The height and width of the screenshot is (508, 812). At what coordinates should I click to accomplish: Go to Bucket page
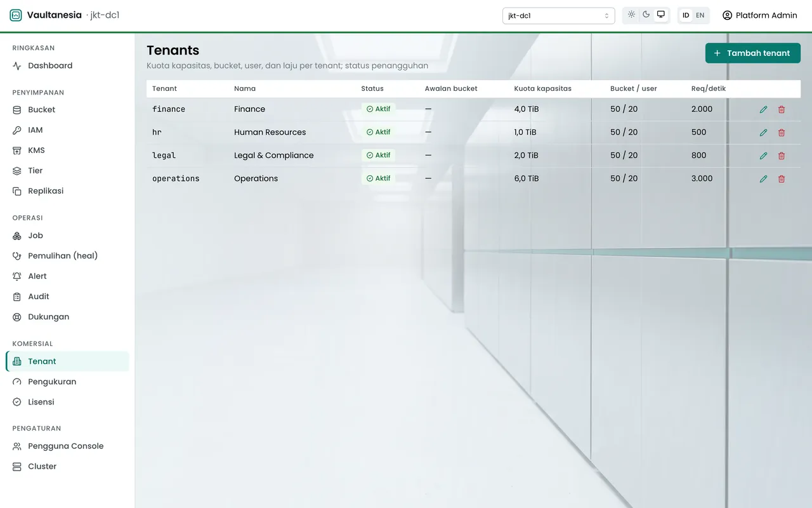coord(67,110)
